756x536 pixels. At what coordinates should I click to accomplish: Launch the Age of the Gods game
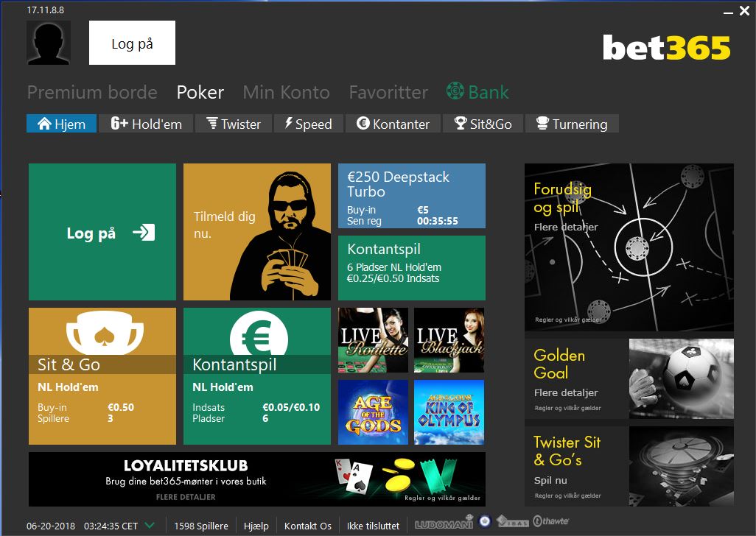click(373, 412)
